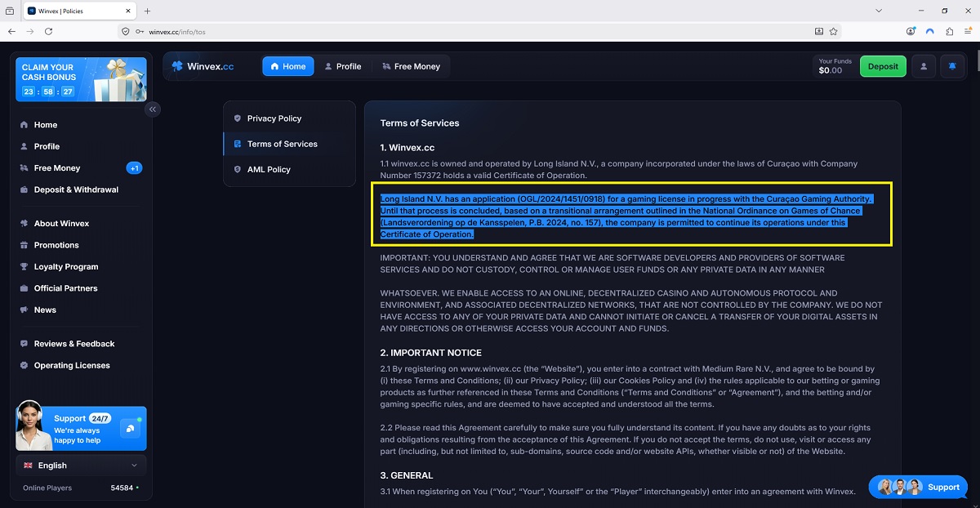The height and width of the screenshot is (508, 980).
Task: Select AML Policy in policies menu
Action: point(289,169)
